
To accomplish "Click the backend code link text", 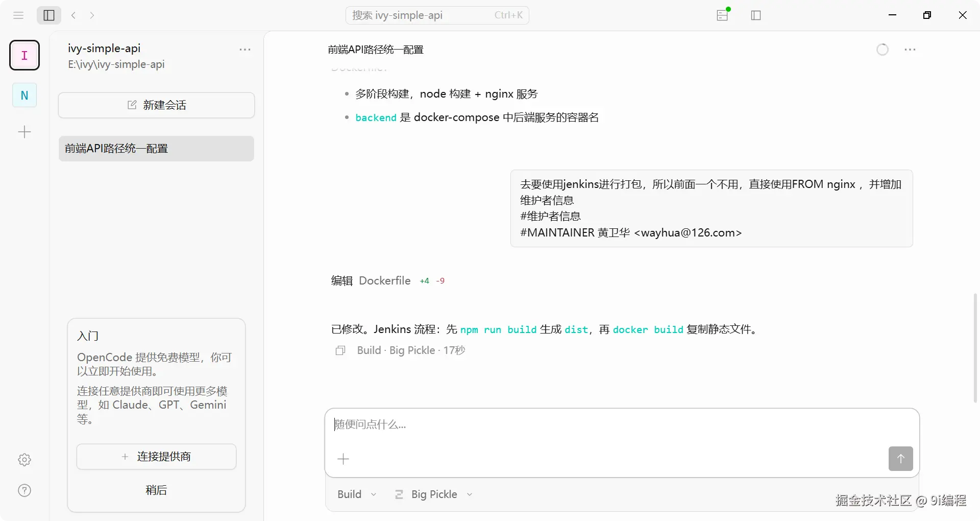I will click(376, 117).
